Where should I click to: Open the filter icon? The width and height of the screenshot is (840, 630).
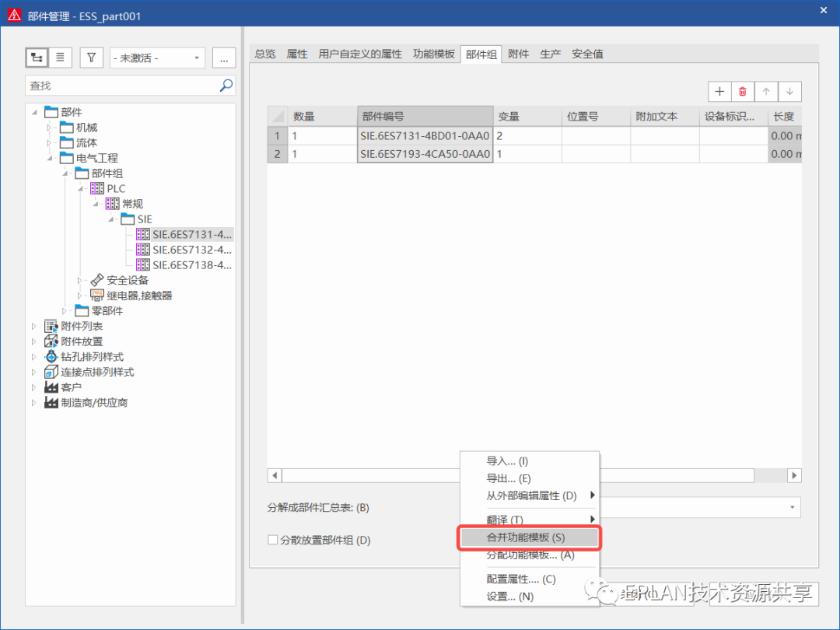click(91, 58)
